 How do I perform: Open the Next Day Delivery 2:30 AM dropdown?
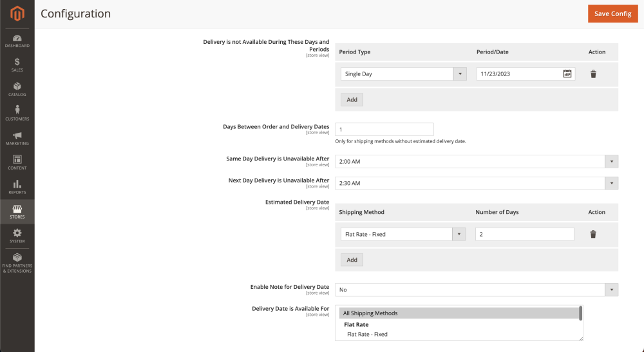pyautogui.click(x=477, y=183)
